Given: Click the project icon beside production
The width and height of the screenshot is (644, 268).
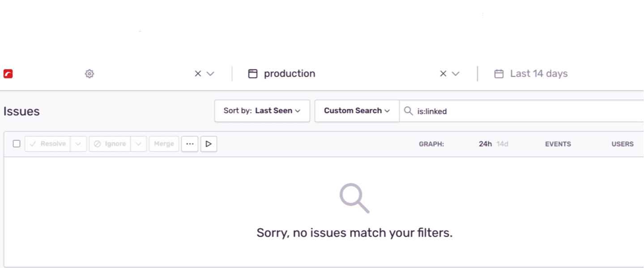Looking at the screenshot, I should (x=253, y=73).
